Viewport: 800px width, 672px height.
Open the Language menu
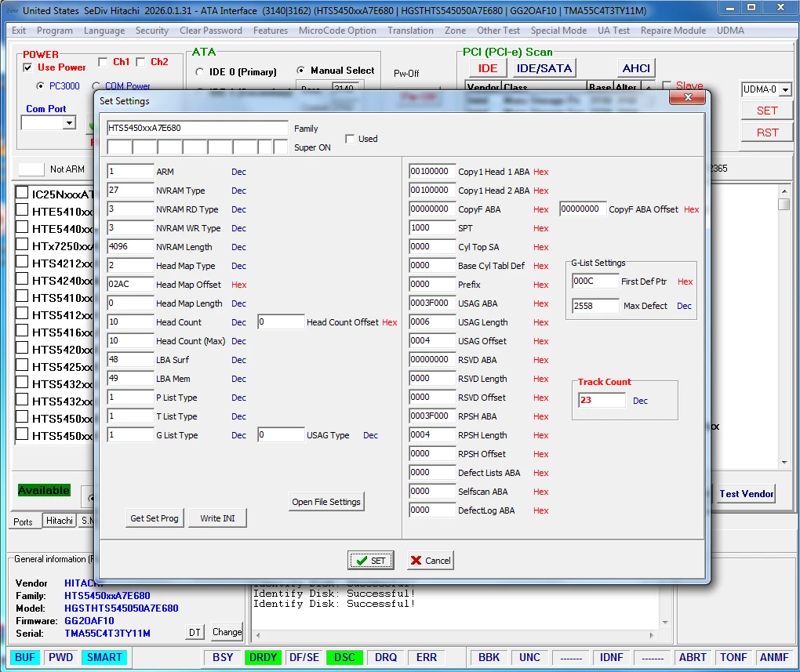point(104,30)
